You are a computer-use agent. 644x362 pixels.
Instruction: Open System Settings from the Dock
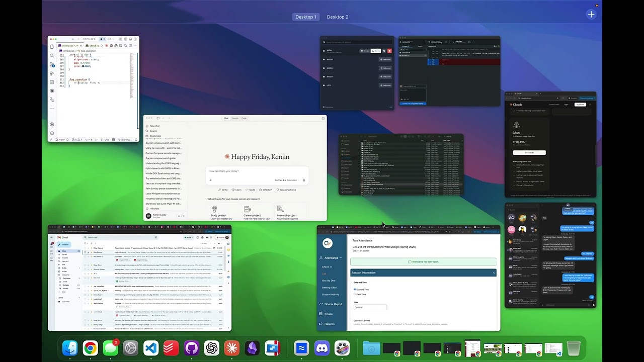(x=131, y=348)
